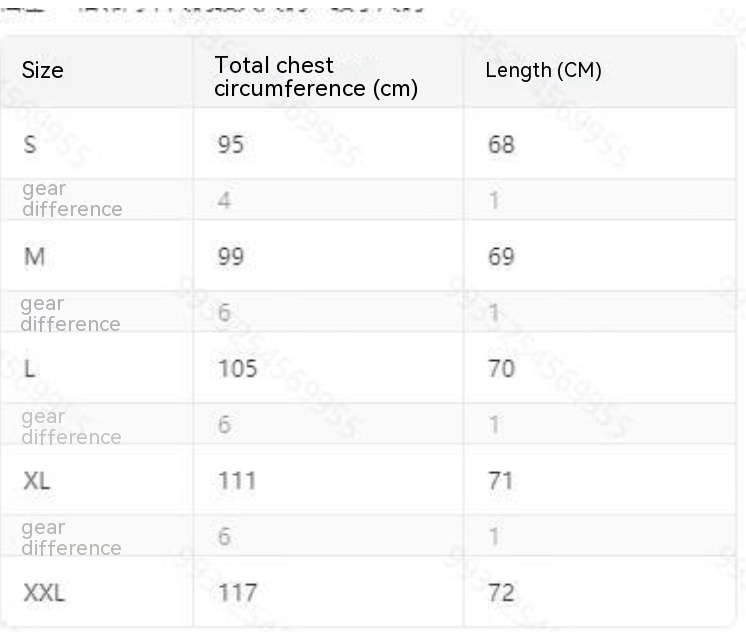Click length value 72 for size XXL
The height and width of the screenshot is (632, 746).
coord(501,593)
